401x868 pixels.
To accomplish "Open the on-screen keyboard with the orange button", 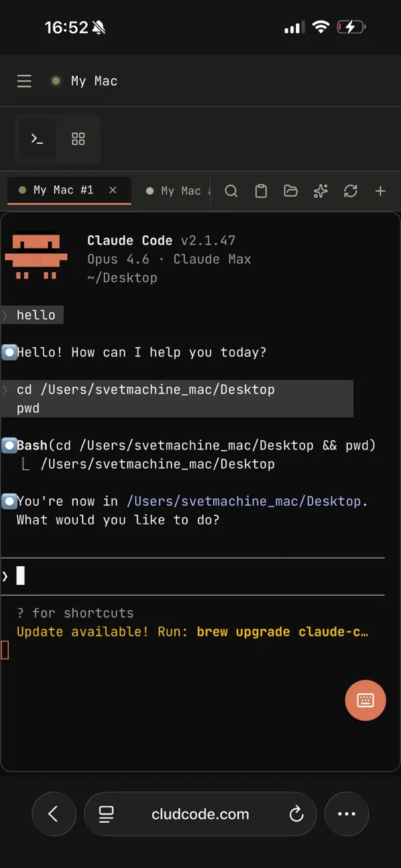I will point(365,700).
